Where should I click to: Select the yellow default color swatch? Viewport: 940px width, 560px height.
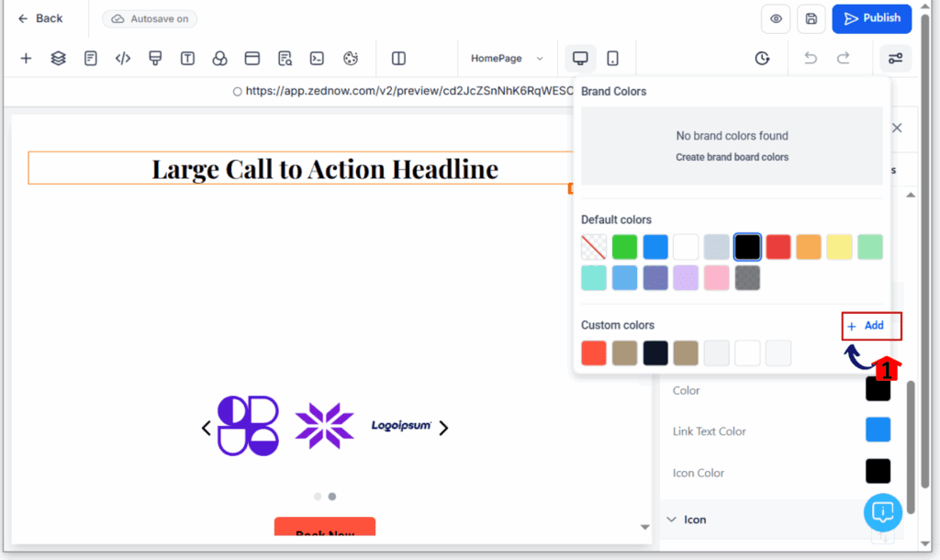[839, 247]
